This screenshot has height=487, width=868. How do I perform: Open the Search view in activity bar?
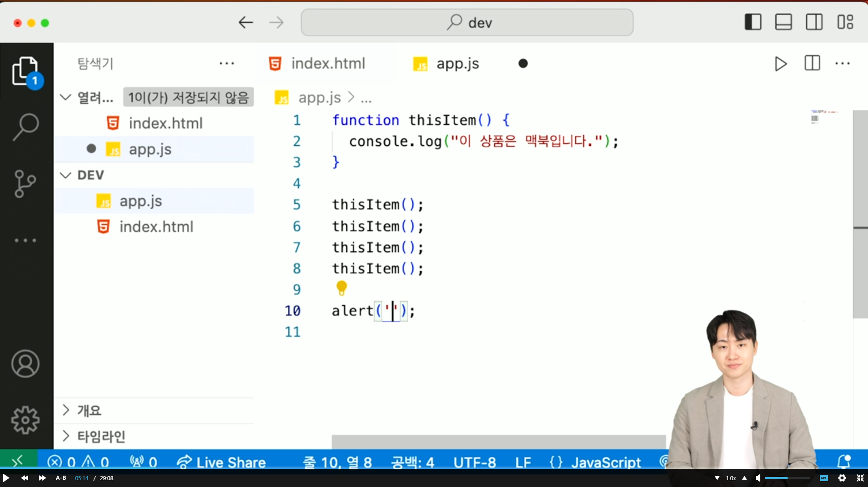[26, 127]
